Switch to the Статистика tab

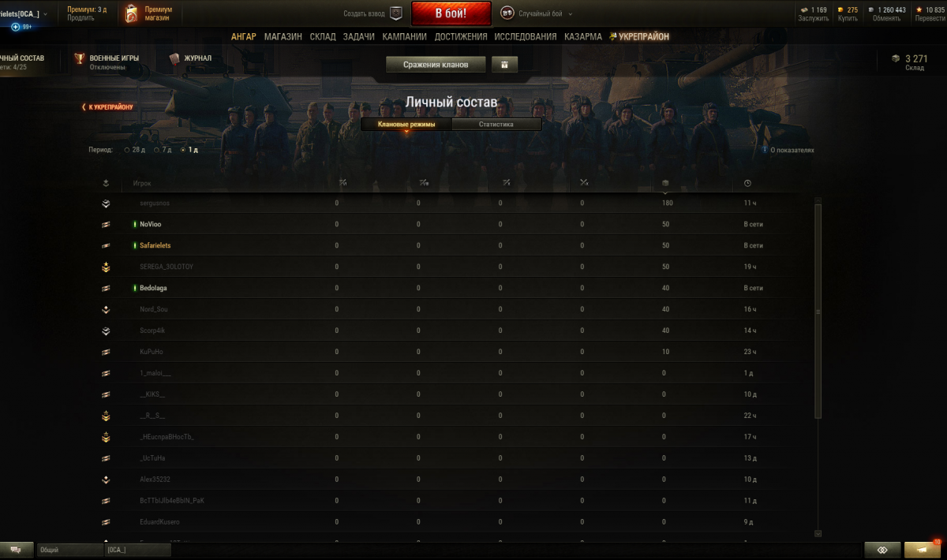[496, 125]
